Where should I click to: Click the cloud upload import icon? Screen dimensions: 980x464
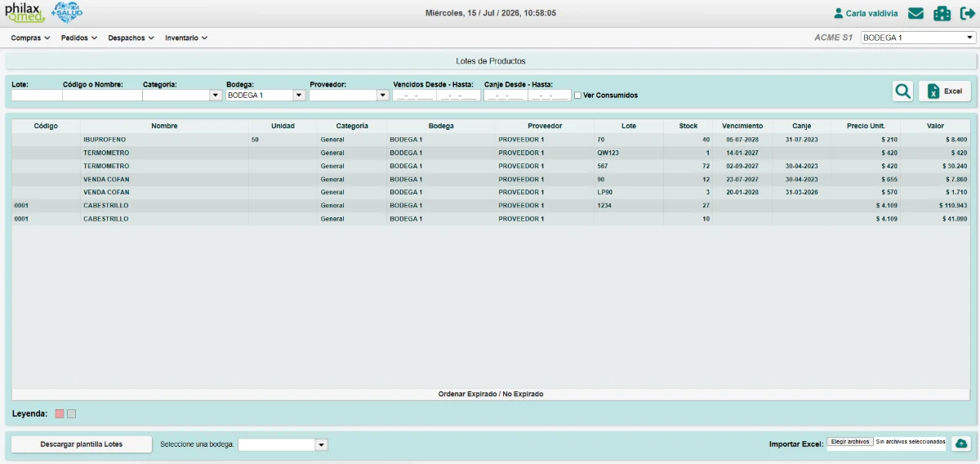tap(961, 444)
